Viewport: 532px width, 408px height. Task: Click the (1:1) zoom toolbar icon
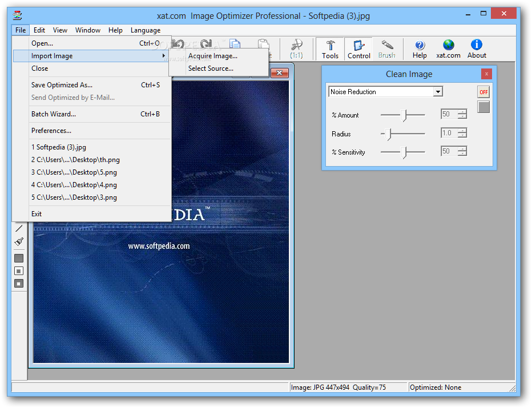click(296, 49)
